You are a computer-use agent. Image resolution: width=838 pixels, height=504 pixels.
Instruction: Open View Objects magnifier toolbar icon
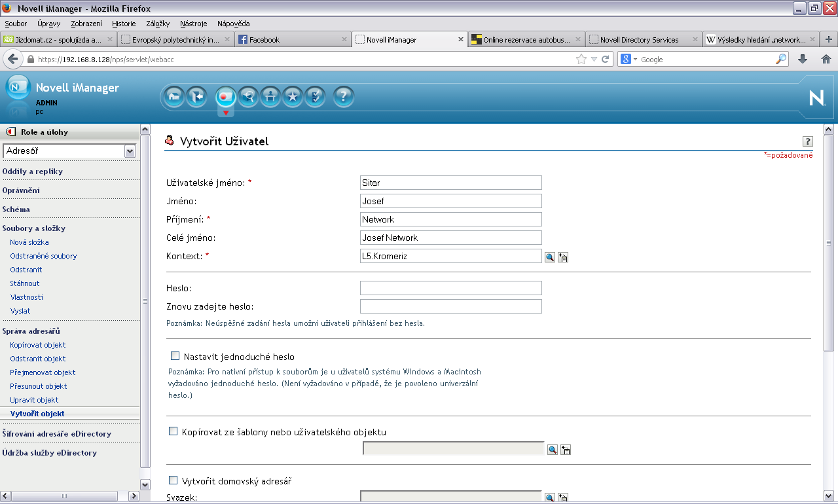pyautogui.click(x=248, y=97)
